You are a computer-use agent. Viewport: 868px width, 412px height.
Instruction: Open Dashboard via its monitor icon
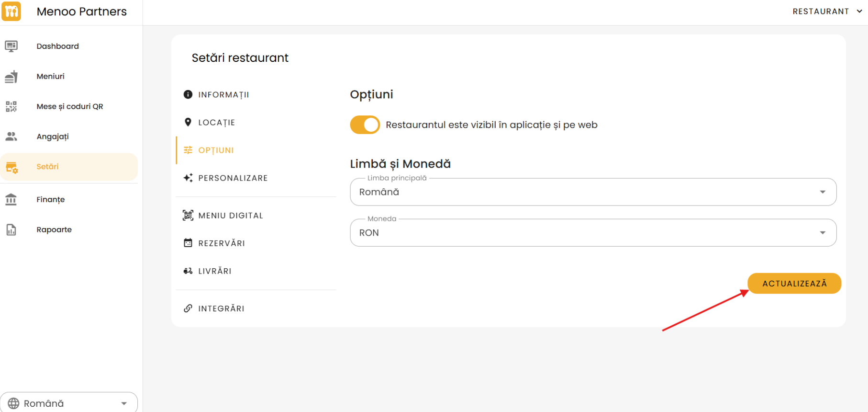[11, 46]
